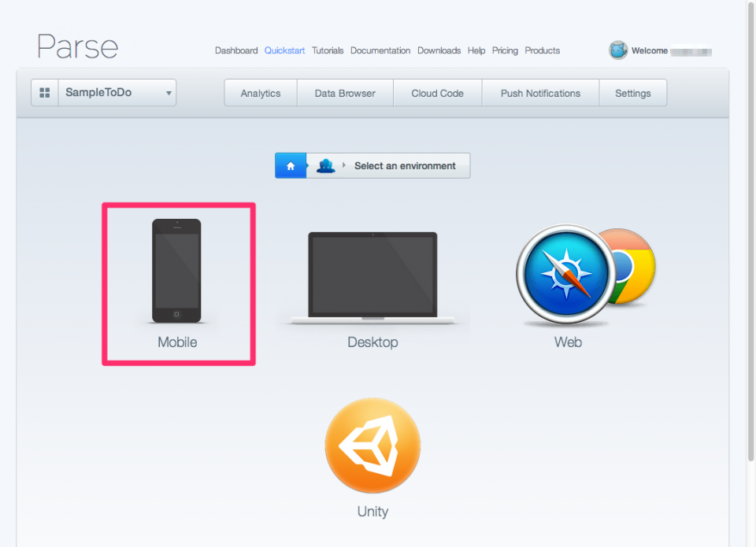Select the Mobile phone environment icon
Screen dimensions: 756x547
(176, 271)
